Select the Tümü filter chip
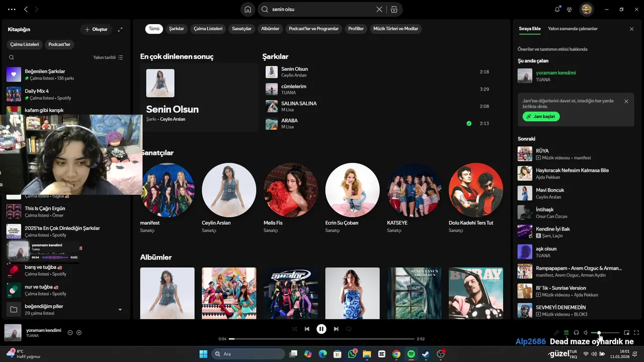The image size is (644, 362). tap(154, 29)
